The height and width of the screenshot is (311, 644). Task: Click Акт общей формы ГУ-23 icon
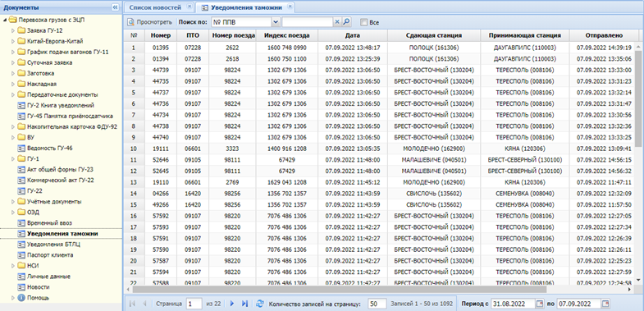click(21, 169)
